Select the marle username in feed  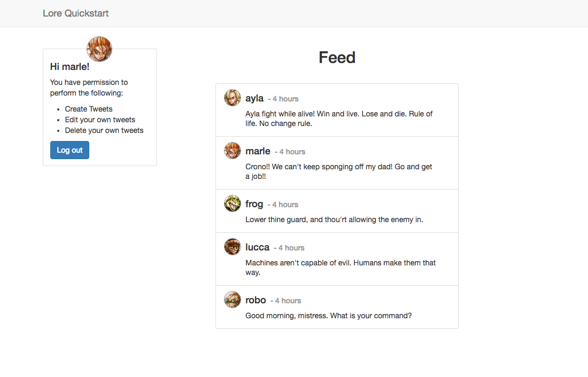[x=258, y=151]
